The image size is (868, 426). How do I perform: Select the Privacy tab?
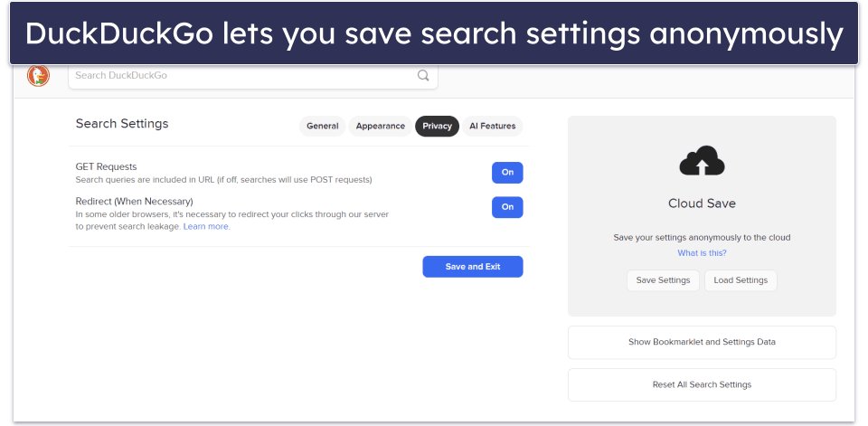(437, 126)
